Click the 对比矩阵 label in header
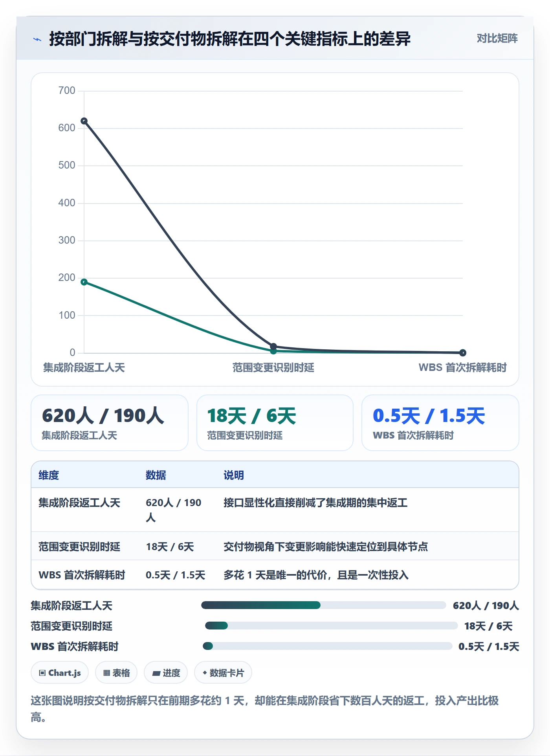 coord(497,39)
